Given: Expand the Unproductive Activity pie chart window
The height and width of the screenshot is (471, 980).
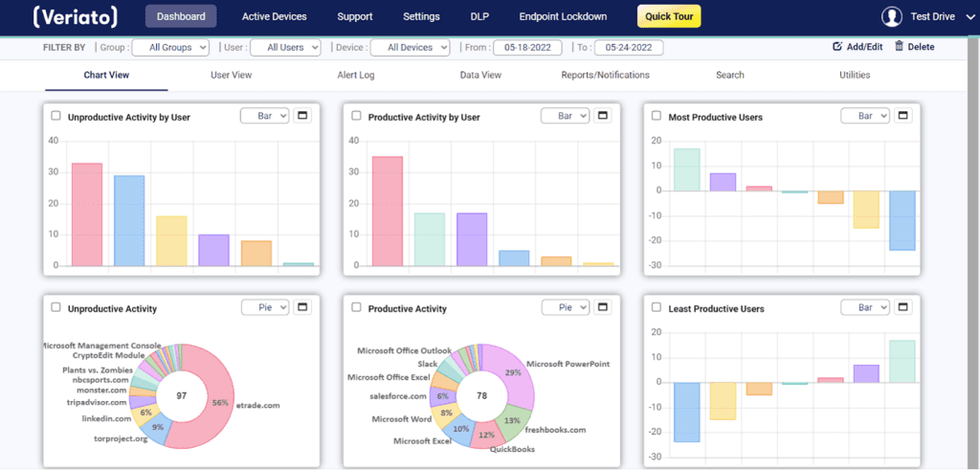Looking at the screenshot, I should pos(301,307).
